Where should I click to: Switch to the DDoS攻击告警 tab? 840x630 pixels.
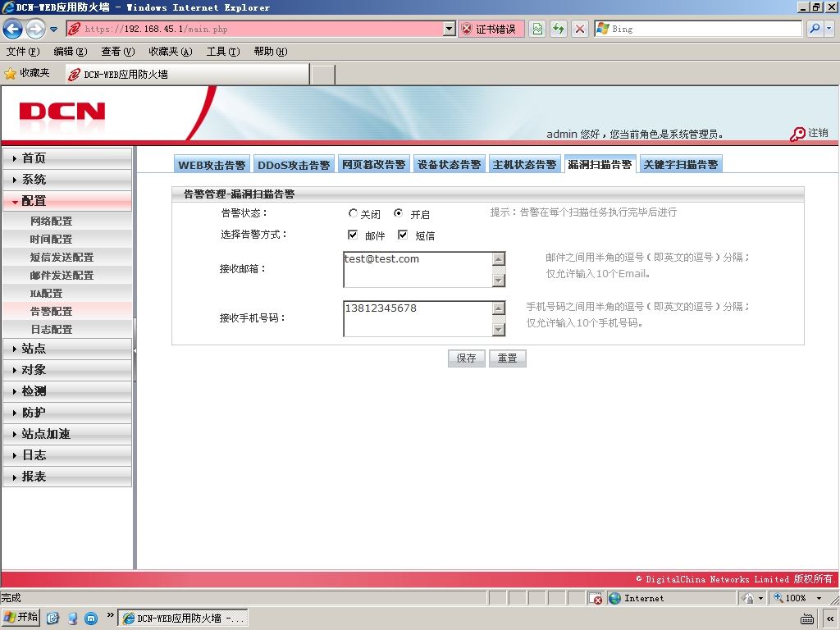pyautogui.click(x=294, y=164)
